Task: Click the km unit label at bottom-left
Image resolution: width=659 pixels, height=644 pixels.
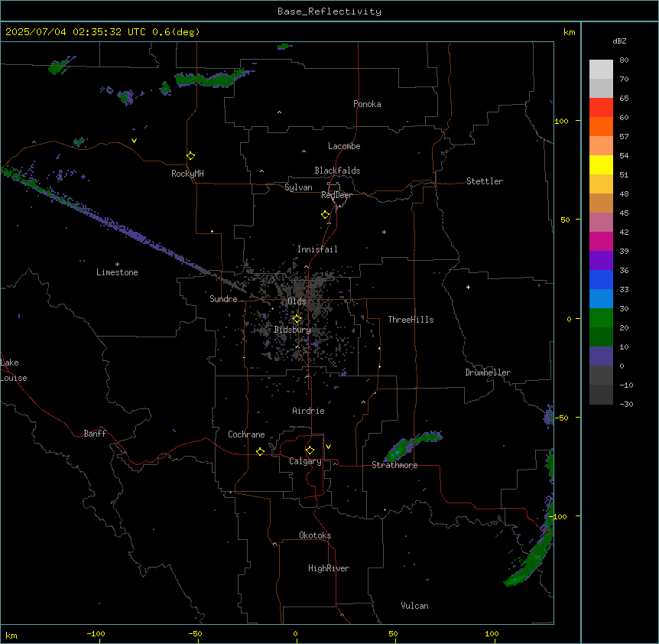Action: coord(11,636)
